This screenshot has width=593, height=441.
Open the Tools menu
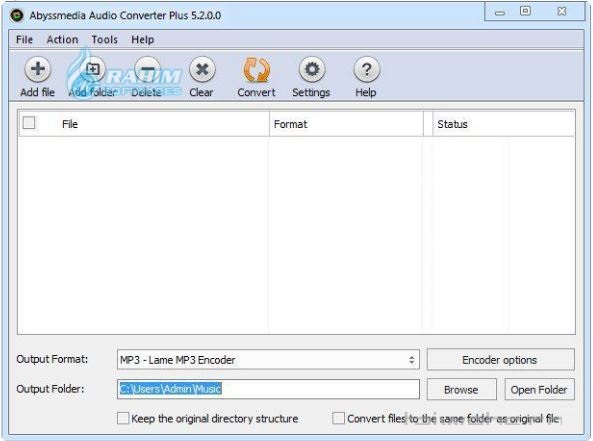click(105, 39)
